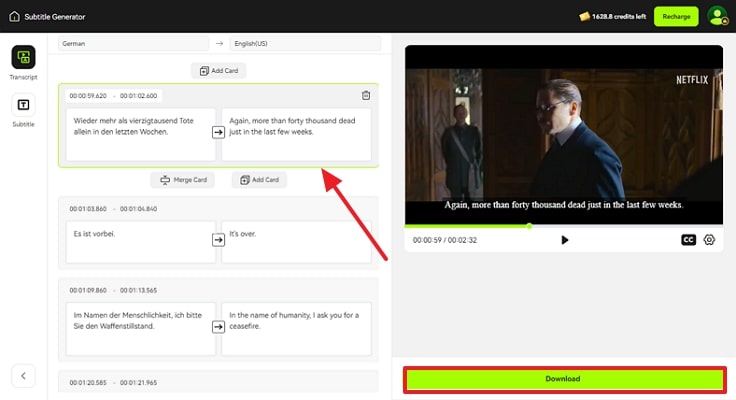The height and width of the screenshot is (400, 736).
Task: Edit English text 'In the name of humanity'
Action: (x=296, y=329)
